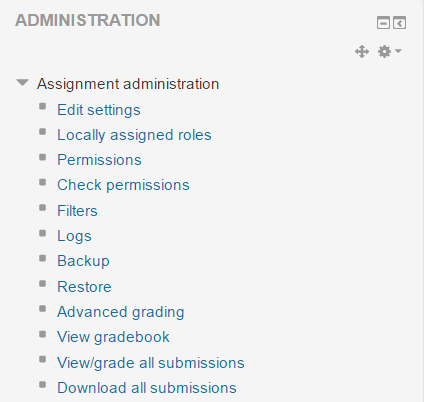The image size is (424, 402).
Task: View the assignment Logs
Action: click(x=74, y=236)
